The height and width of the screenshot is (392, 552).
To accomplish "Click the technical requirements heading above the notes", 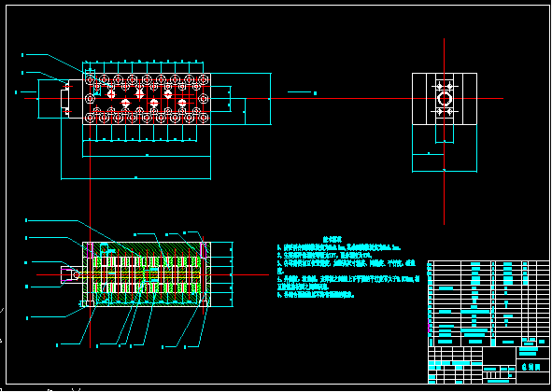I will click(x=333, y=239).
